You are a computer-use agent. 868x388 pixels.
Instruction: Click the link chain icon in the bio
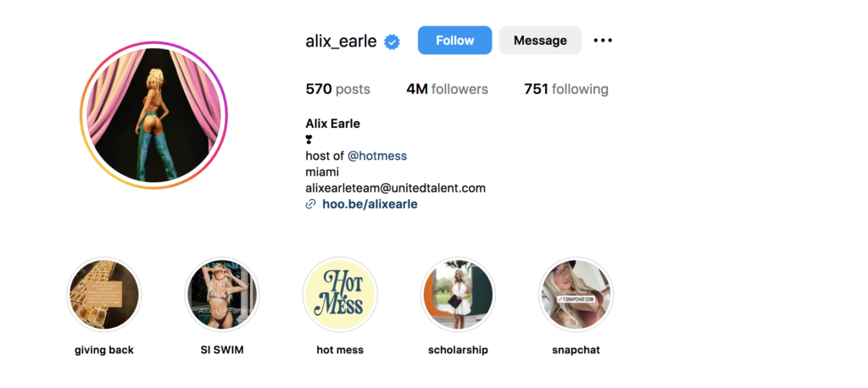[310, 204]
